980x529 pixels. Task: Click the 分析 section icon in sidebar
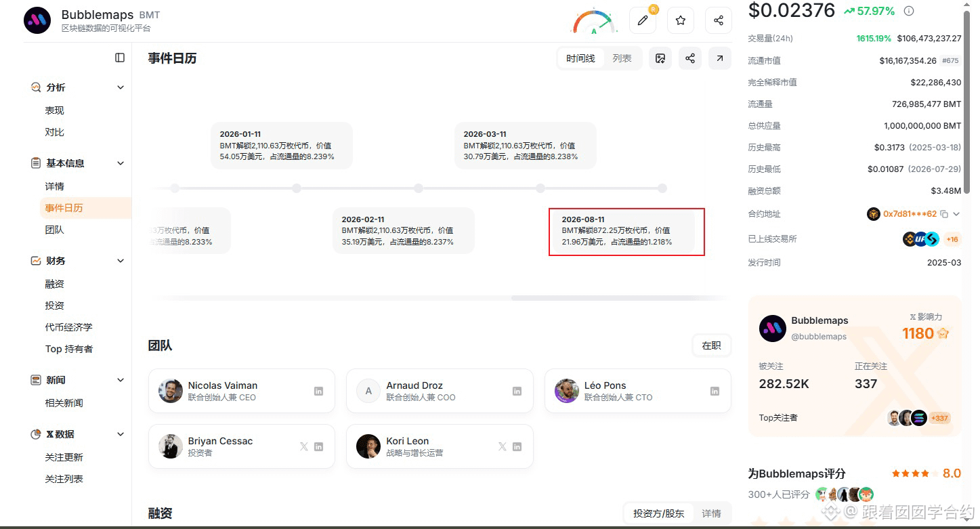(x=36, y=87)
